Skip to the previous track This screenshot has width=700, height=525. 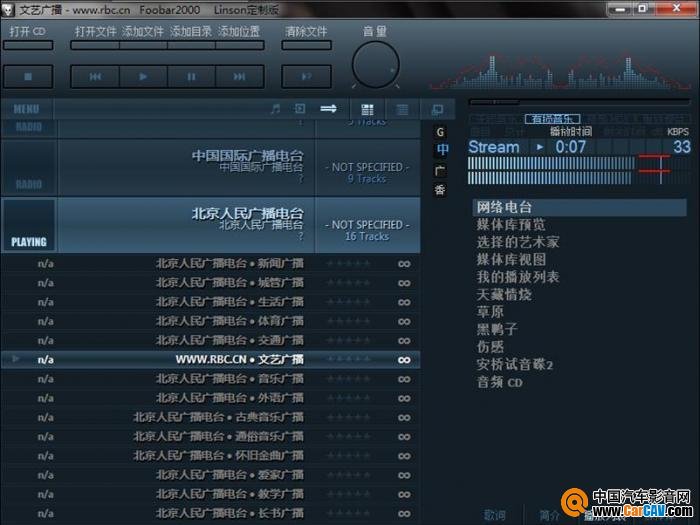click(95, 76)
